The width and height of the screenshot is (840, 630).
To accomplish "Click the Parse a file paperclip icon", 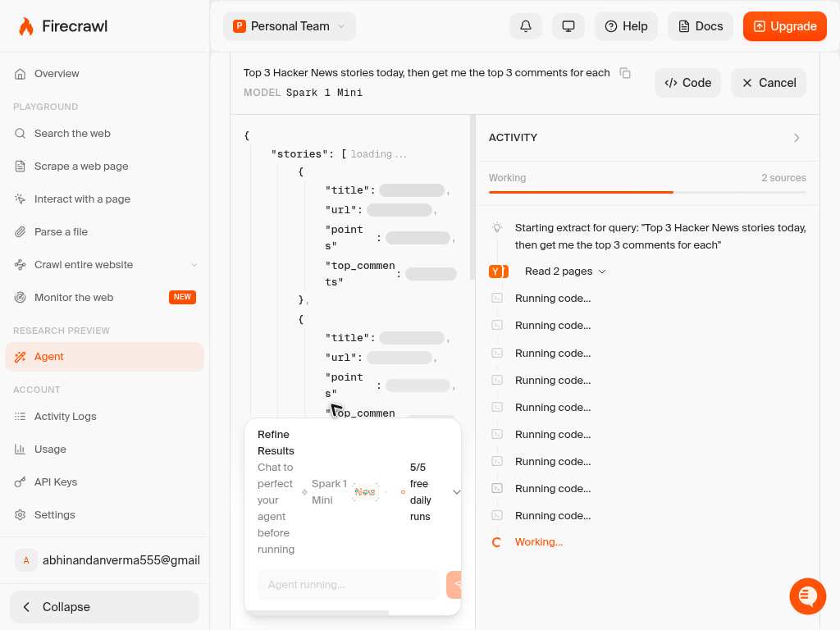I will 20,232.
